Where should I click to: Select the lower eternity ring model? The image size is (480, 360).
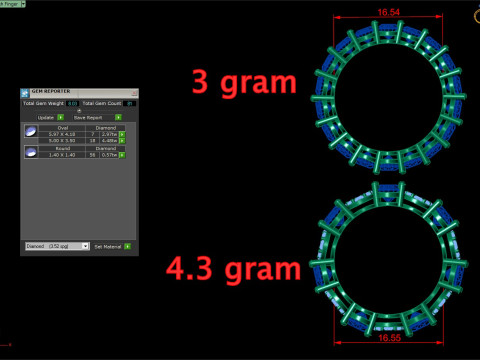[389, 259]
